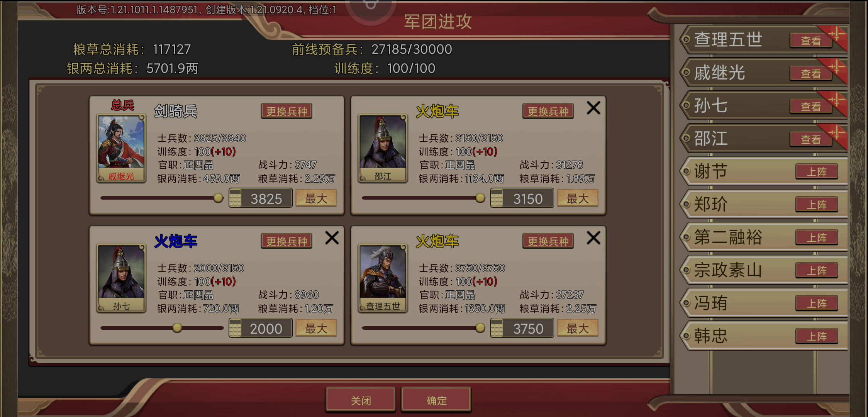Open calculator icon beside 3825 troop count
Viewport: 868px width, 417px height.
[x=235, y=198]
